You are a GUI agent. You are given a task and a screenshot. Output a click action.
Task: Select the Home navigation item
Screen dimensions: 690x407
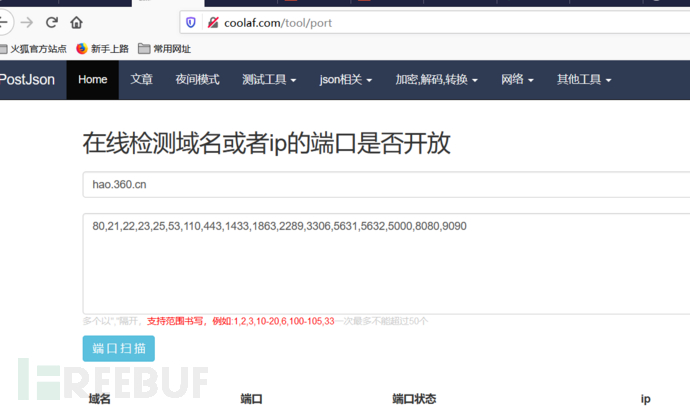tap(92, 80)
